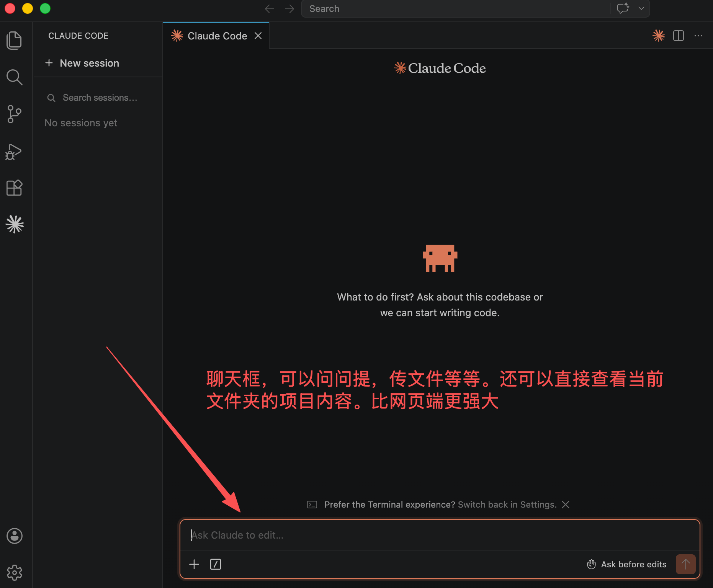The height and width of the screenshot is (588, 713).
Task: Focus the Search sessions field
Action: 98,98
